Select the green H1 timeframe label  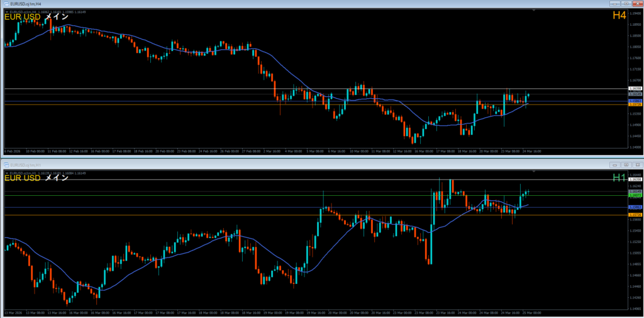tap(619, 178)
